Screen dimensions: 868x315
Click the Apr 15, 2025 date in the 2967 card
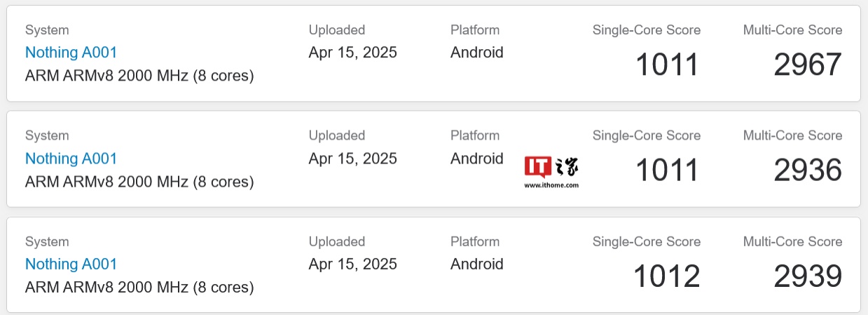[x=352, y=53]
